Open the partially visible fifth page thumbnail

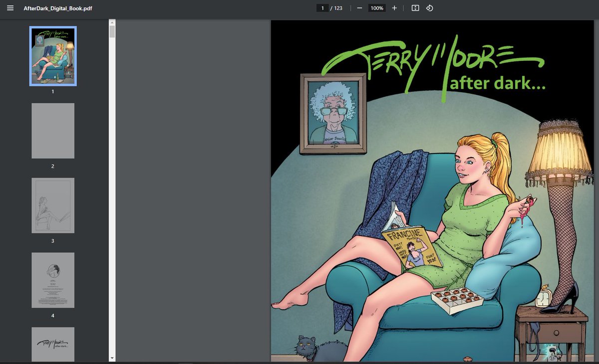(x=53, y=345)
